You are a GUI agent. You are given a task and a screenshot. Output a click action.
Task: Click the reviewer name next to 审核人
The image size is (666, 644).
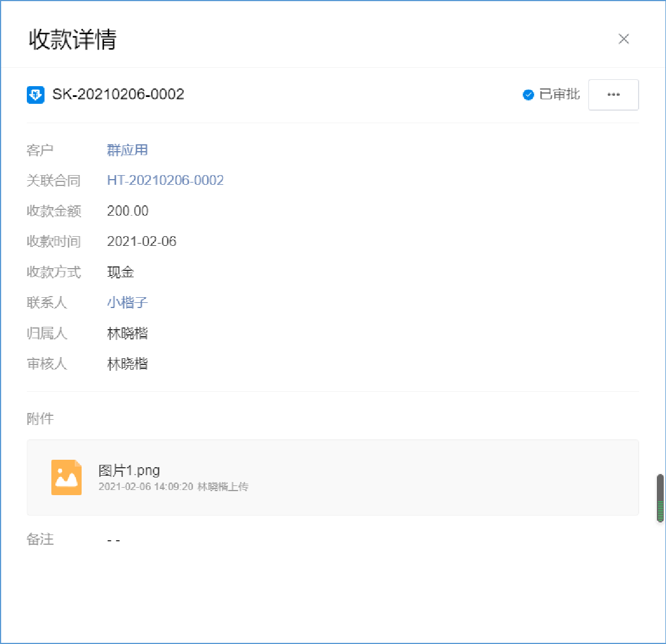pyautogui.click(x=127, y=363)
